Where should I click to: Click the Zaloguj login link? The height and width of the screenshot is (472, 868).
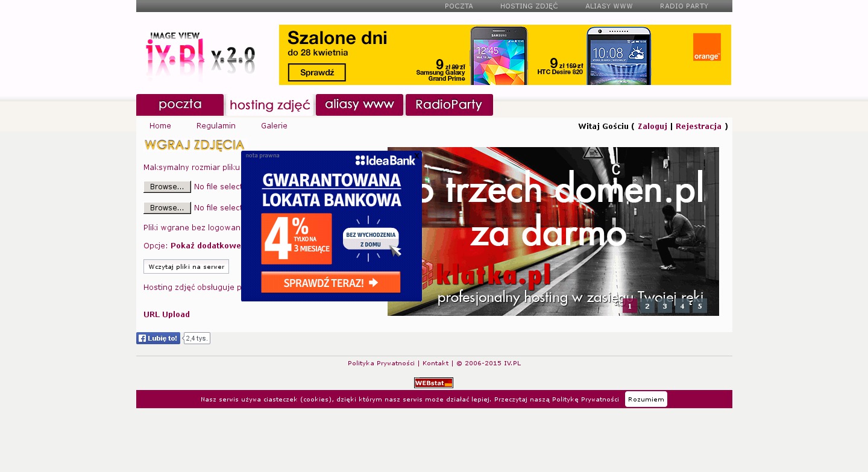652,127
